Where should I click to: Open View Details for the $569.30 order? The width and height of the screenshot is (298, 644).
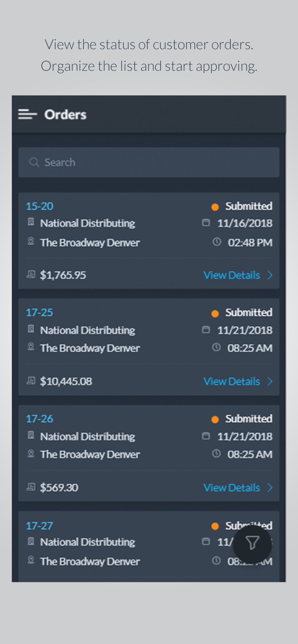tap(232, 488)
